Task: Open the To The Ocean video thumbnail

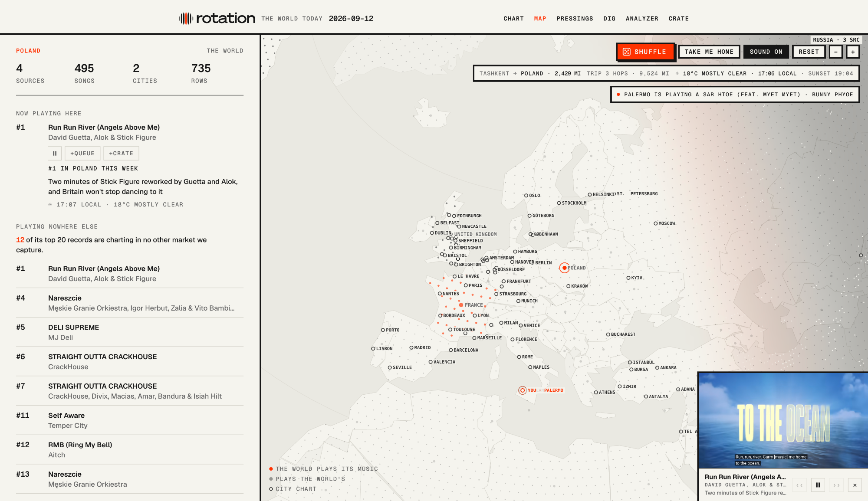Action: 783,420
